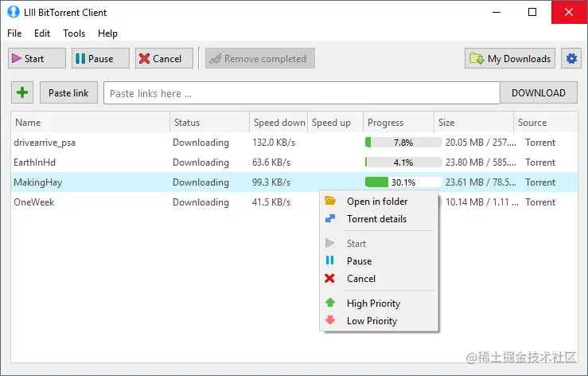Select the drivearrive_psa torrent row
The image size is (588, 376).
pyautogui.click(x=294, y=143)
